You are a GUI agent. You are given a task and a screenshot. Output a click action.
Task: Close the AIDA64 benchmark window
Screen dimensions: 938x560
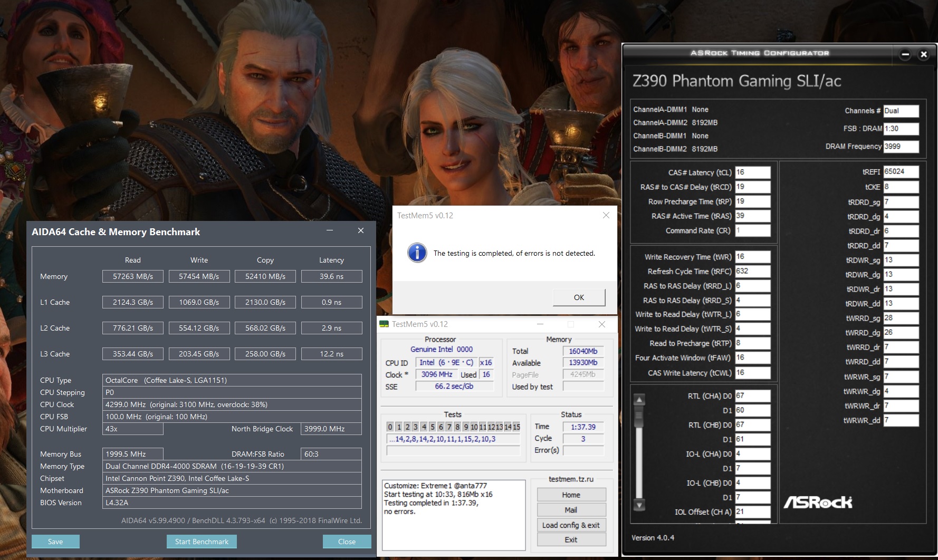pos(361,230)
